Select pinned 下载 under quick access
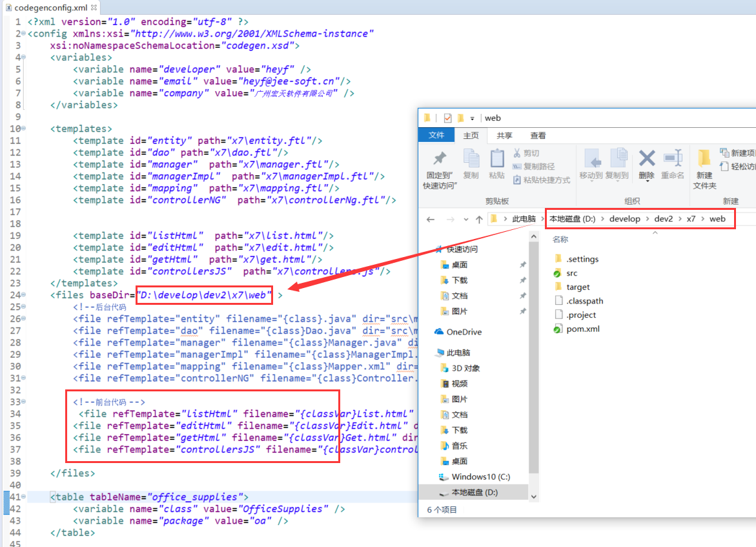756x547 pixels. coord(454,280)
